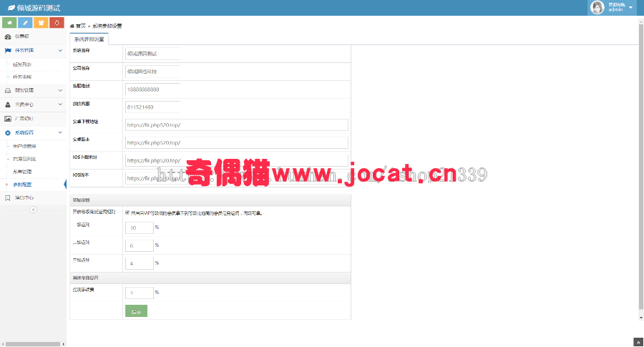Open the second submenu item under the flag menu
Image resolution: width=644 pixels, height=347 pixels.
click(x=22, y=77)
